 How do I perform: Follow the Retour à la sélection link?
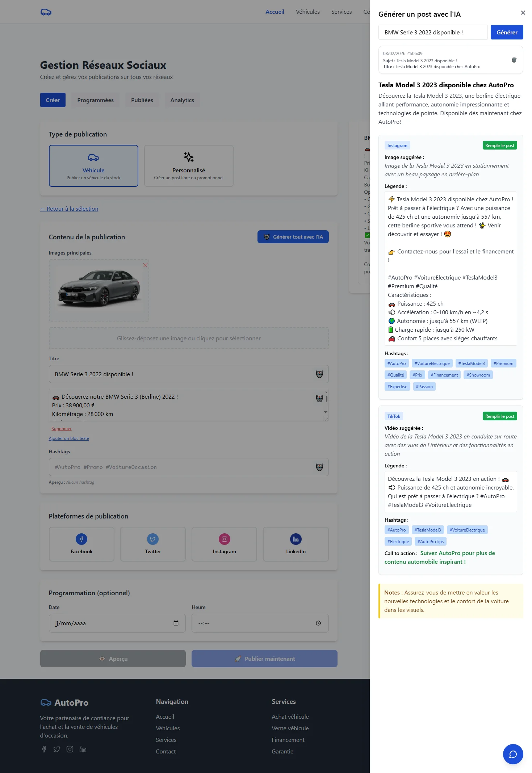(69, 209)
